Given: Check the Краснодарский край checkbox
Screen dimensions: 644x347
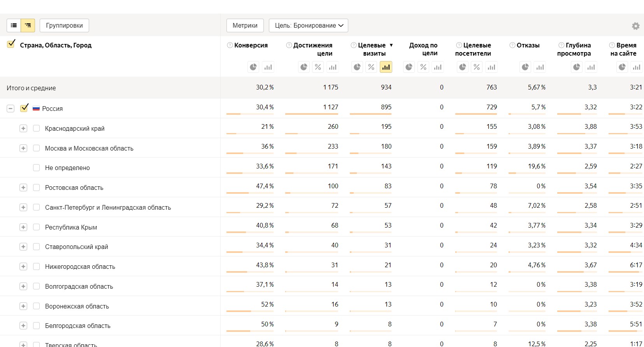Looking at the screenshot, I should coord(37,128).
